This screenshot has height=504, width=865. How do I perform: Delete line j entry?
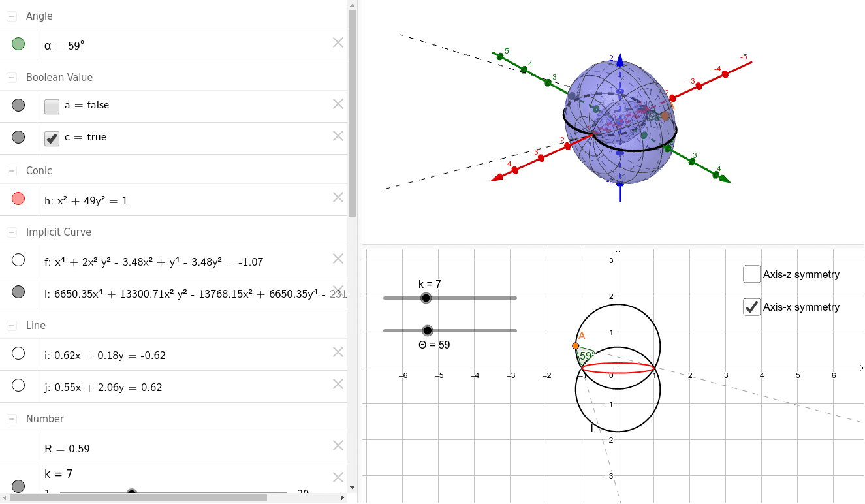tap(338, 384)
